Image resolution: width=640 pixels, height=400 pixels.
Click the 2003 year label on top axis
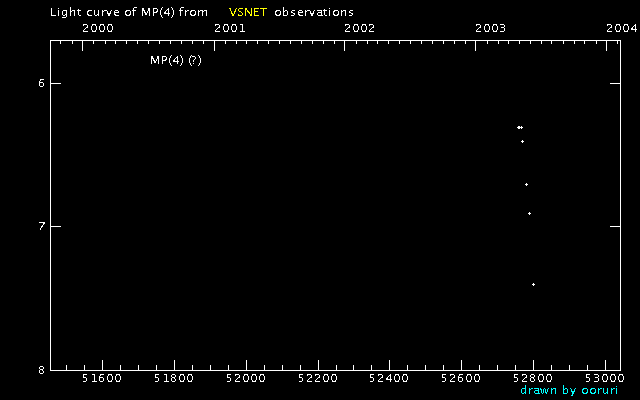tap(491, 28)
